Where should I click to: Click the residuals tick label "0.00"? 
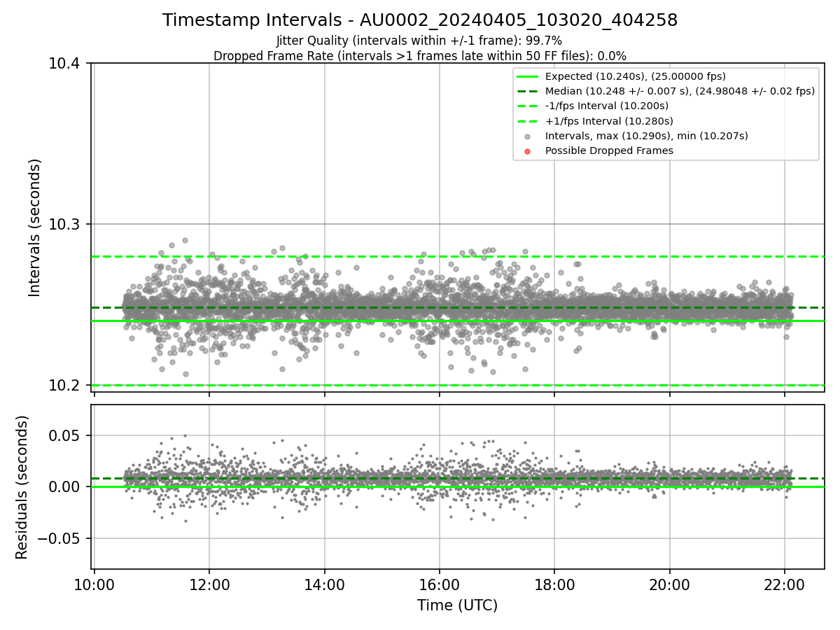pyautogui.click(x=66, y=487)
